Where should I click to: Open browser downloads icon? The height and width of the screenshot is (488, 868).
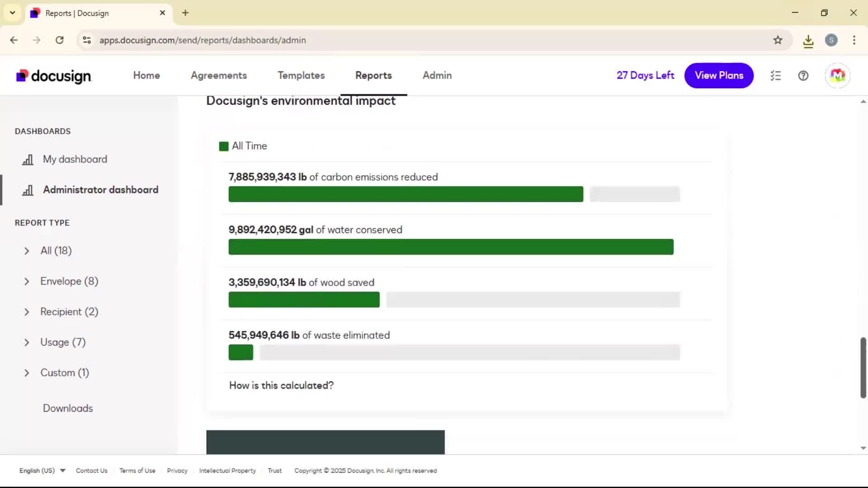point(808,41)
